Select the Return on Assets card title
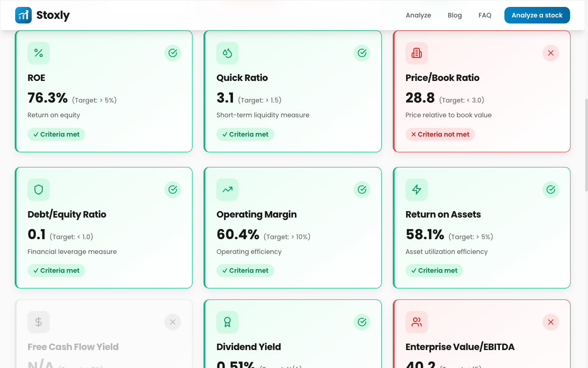This screenshot has width=588, height=368. [x=443, y=214]
